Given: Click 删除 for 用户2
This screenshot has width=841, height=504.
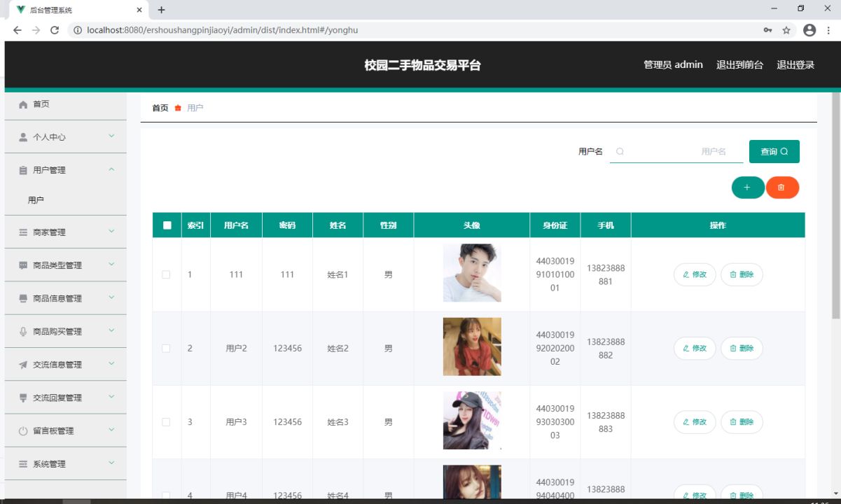Looking at the screenshot, I should 742,349.
